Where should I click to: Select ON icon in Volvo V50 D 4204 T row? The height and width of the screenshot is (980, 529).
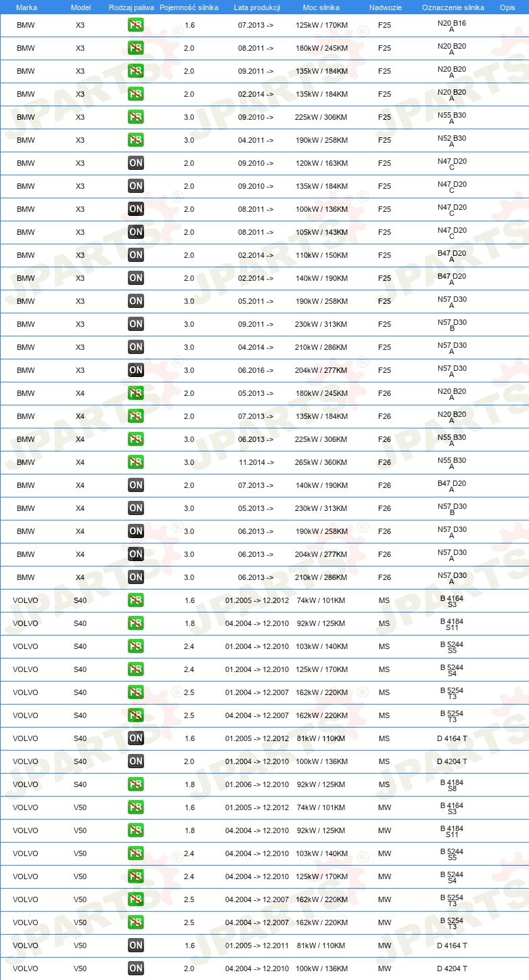point(136,968)
